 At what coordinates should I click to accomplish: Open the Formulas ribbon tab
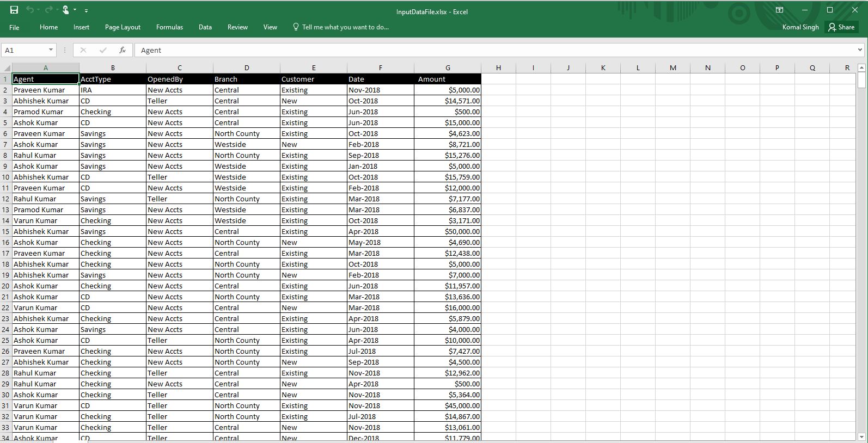point(169,27)
